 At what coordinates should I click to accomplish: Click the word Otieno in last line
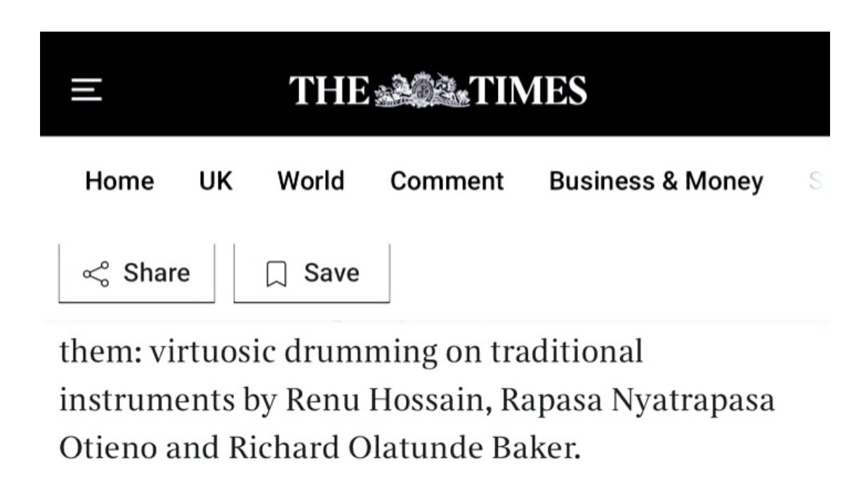104,448
